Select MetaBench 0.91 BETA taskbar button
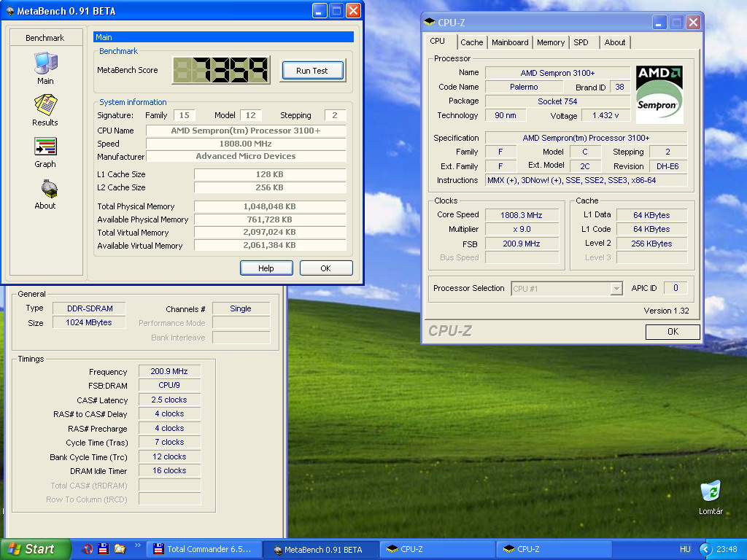747x560 pixels. (321, 550)
